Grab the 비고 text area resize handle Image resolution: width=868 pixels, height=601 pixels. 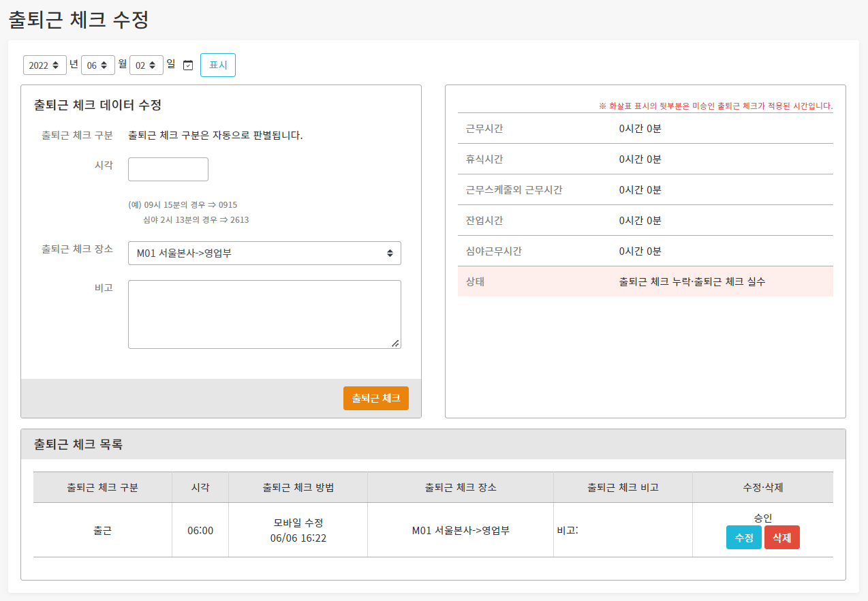coord(395,343)
